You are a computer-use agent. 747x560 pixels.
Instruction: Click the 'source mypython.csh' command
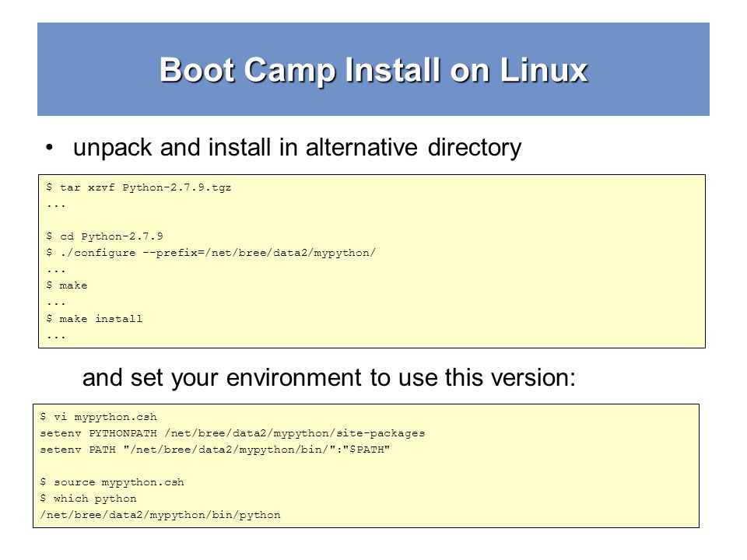point(112,482)
